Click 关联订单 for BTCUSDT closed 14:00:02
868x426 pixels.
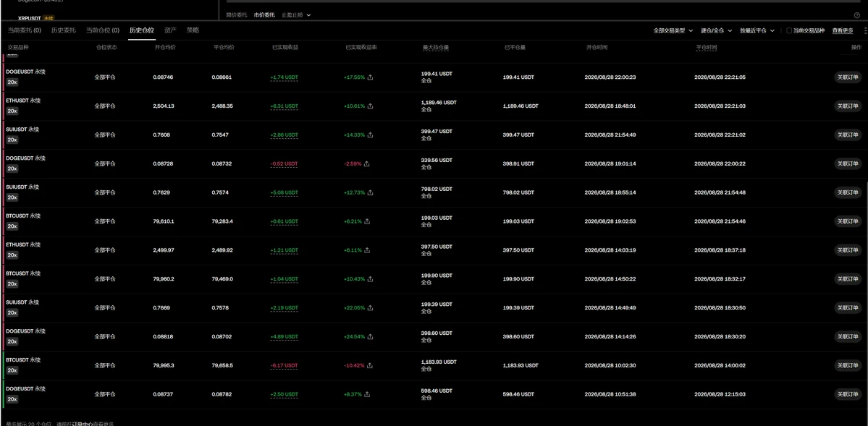(848, 365)
